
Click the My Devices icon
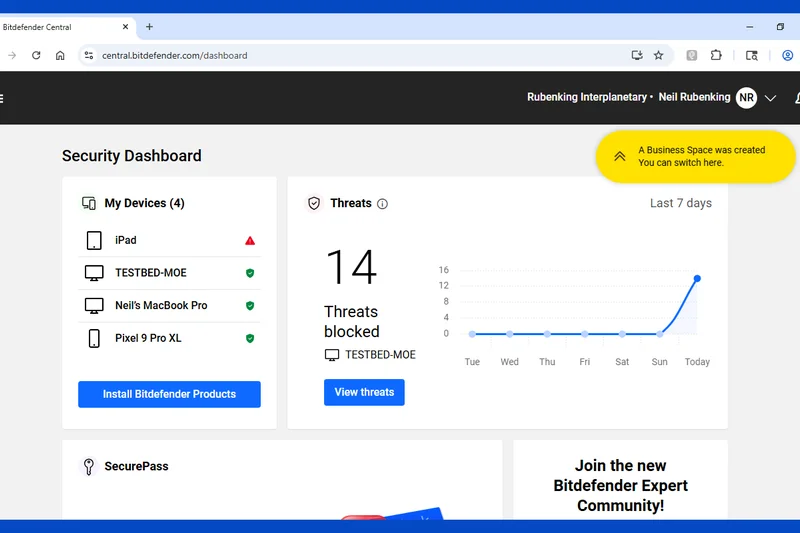tap(89, 204)
